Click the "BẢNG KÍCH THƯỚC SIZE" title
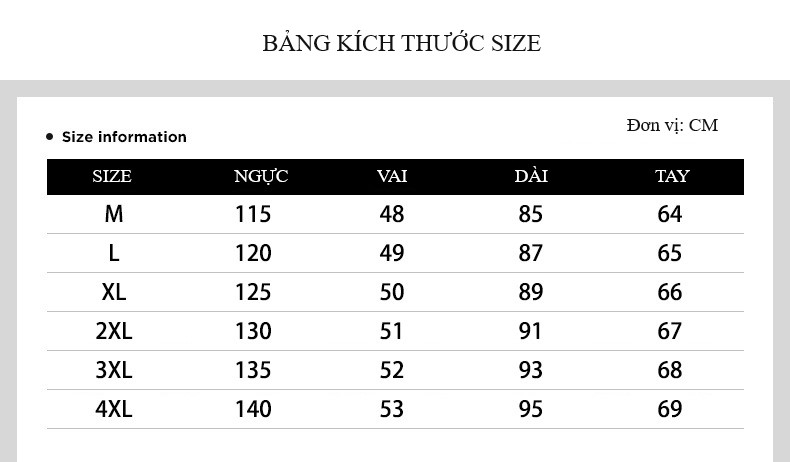This screenshot has height=462, width=790. click(401, 44)
